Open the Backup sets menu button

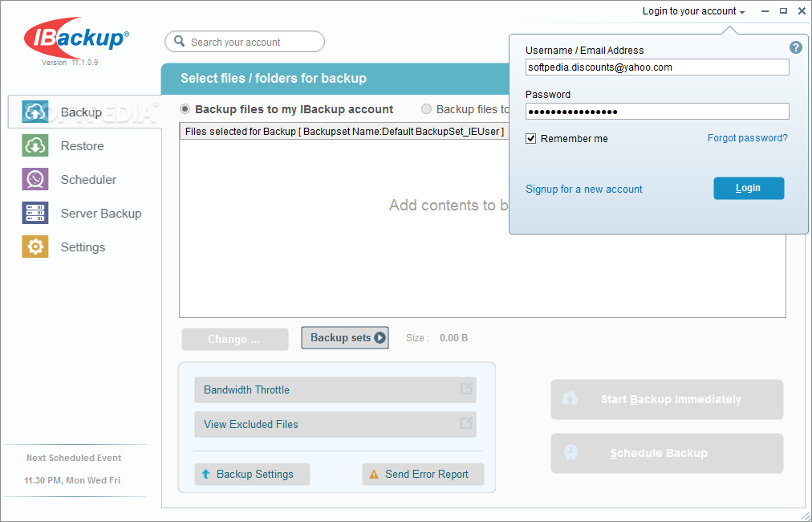tap(345, 338)
